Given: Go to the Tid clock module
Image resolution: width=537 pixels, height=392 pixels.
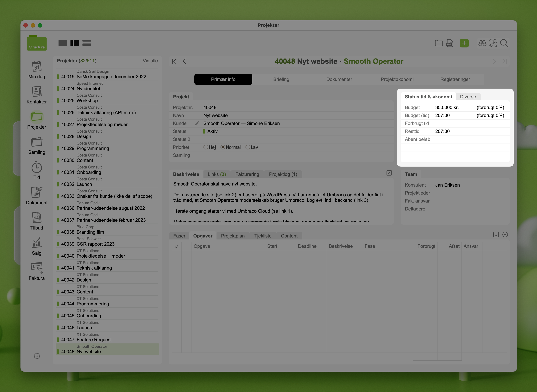Looking at the screenshot, I should pos(37,168).
